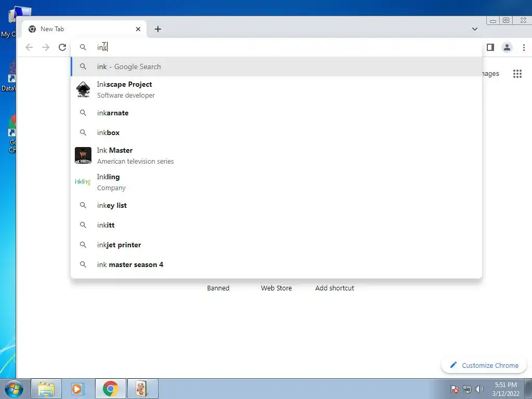532x399 pixels.
Task: Click the inkling logo thumbnail
Action: pyautogui.click(x=83, y=182)
